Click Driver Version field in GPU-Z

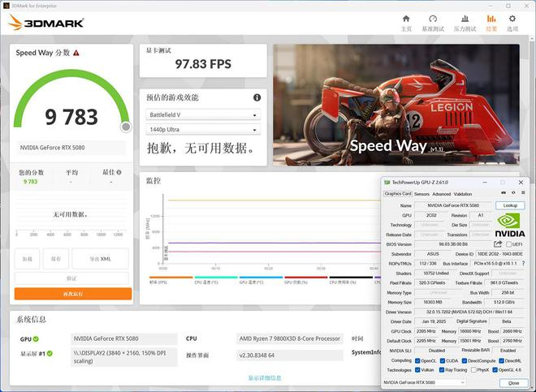tap(469, 312)
